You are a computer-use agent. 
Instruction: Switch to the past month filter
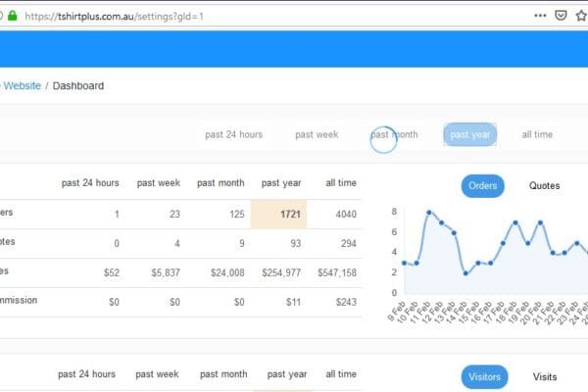point(394,134)
